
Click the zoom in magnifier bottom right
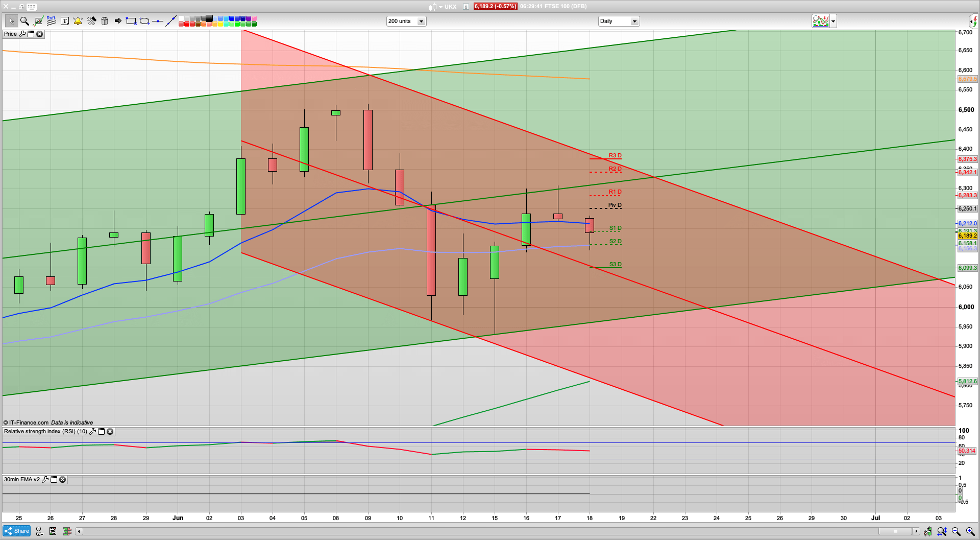tap(970, 531)
